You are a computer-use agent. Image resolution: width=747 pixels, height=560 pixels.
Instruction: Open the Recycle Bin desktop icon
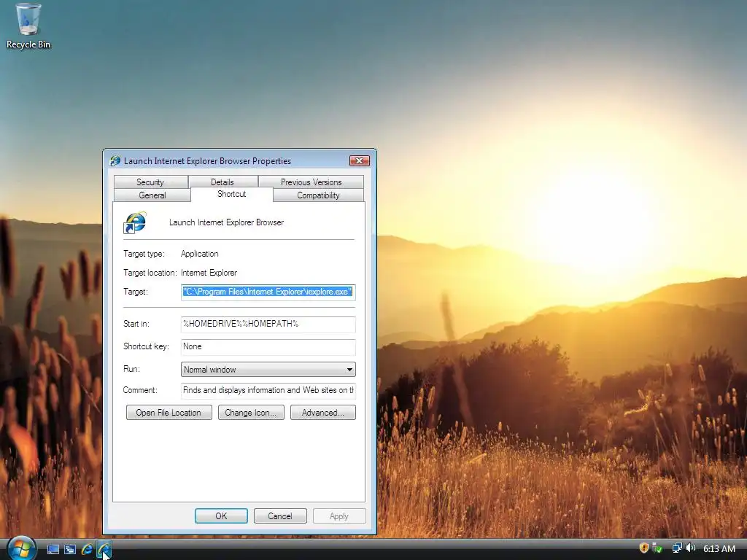click(28, 26)
